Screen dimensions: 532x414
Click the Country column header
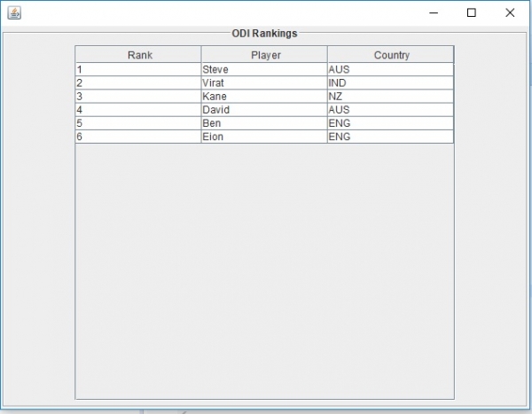(390, 55)
